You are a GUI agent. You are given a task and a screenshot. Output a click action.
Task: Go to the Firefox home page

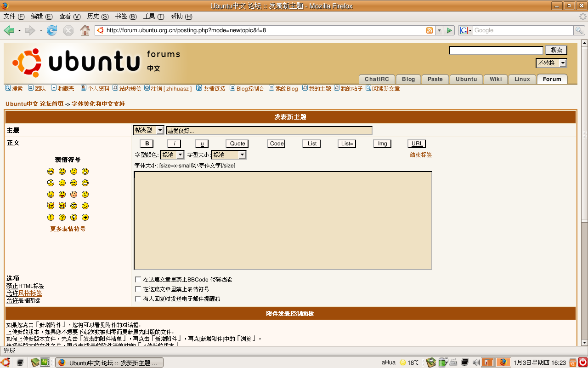85,30
